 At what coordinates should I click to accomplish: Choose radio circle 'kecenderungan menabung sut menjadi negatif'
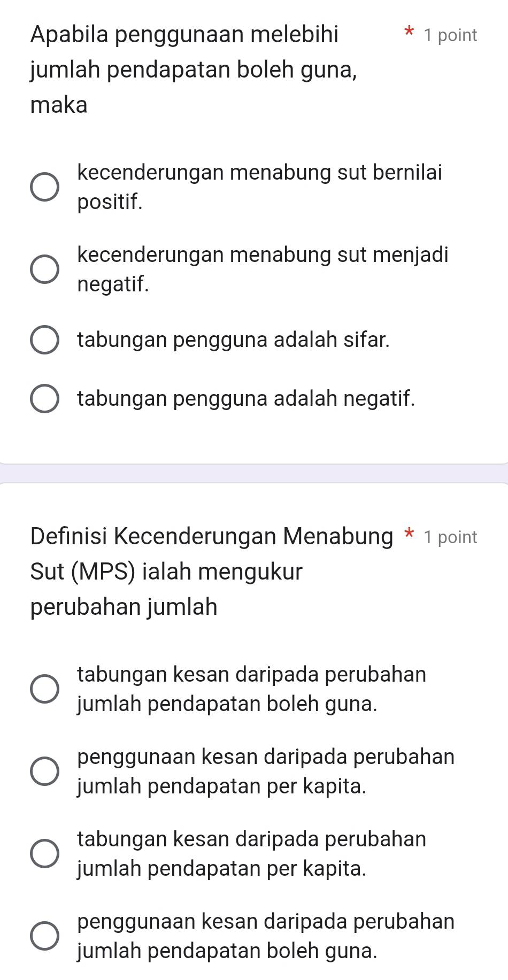(x=44, y=269)
